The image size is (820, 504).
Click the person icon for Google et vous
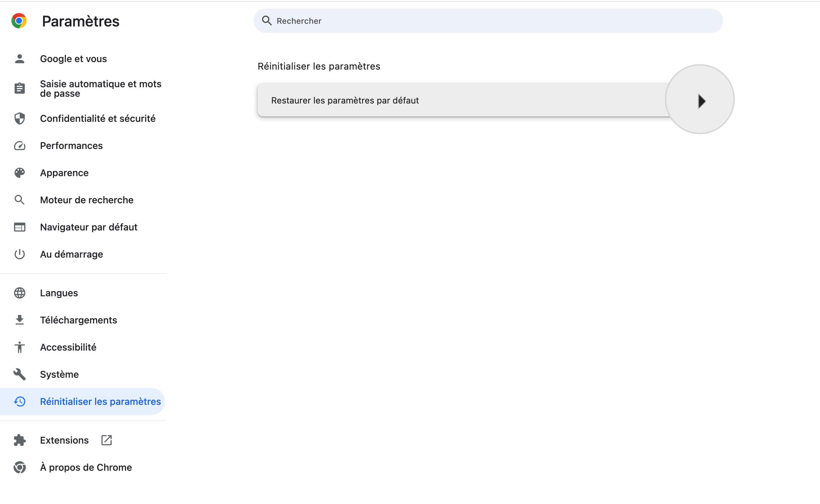coord(20,59)
